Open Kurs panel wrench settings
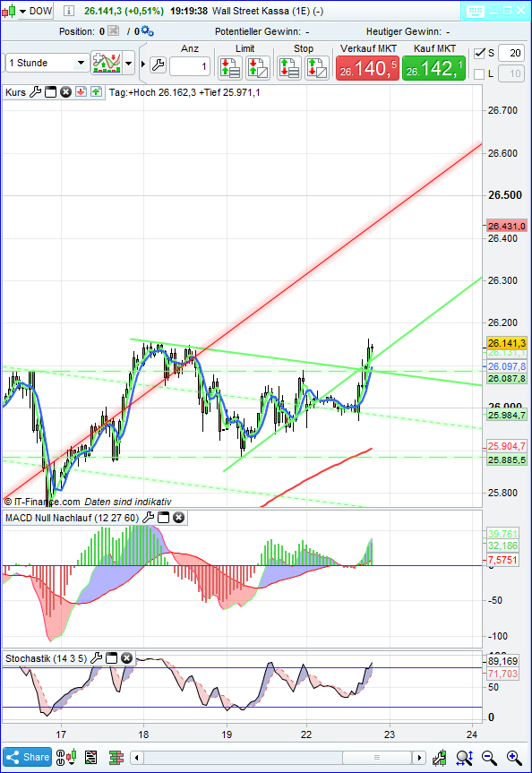 pyautogui.click(x=36, y=92)
